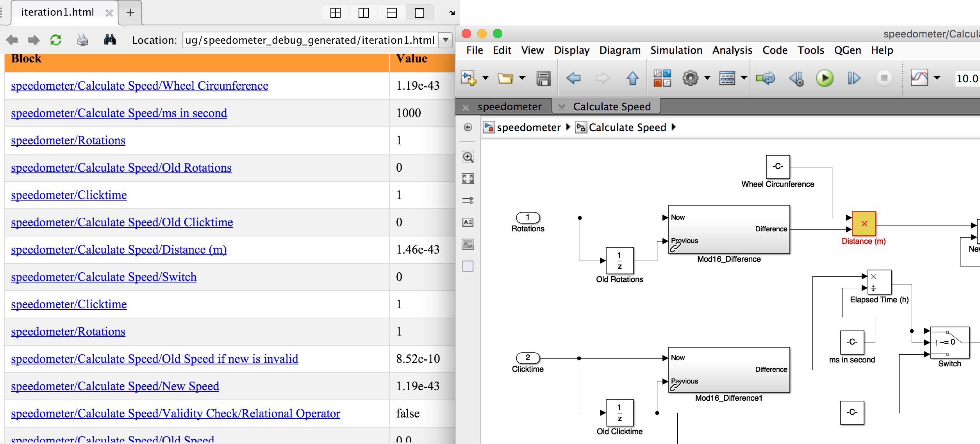This screenshot has height=444, width=980.
Task: Open Model Configuration Parameters gear
Action: [690, 78]
